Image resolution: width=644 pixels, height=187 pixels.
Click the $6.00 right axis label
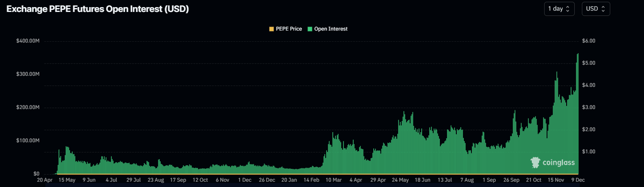coord(589,41)
